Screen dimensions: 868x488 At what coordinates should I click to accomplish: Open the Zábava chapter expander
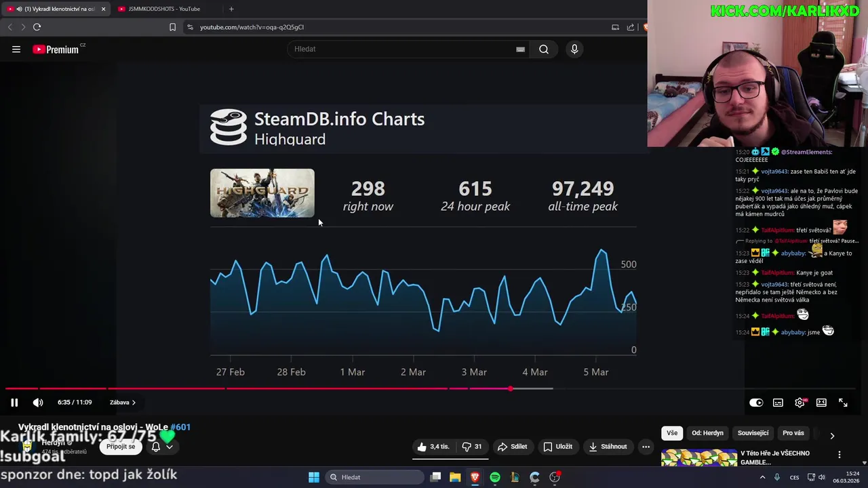[x=123, y=403]
